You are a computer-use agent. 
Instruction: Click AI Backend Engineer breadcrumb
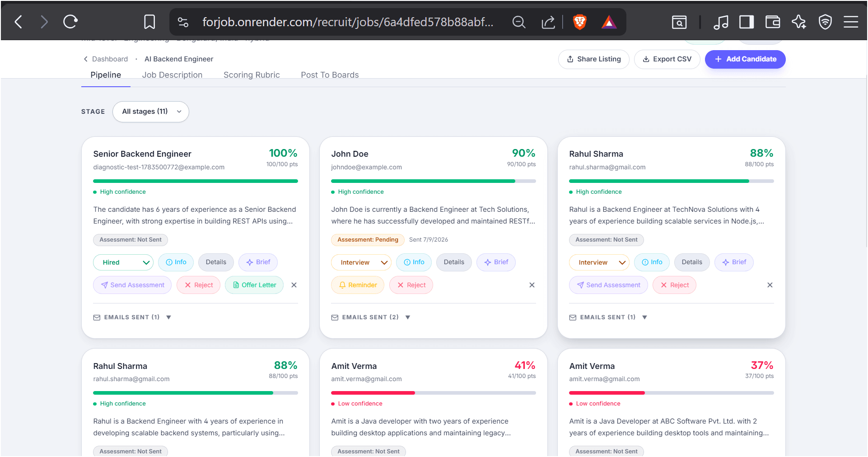[x=179, y=59]
